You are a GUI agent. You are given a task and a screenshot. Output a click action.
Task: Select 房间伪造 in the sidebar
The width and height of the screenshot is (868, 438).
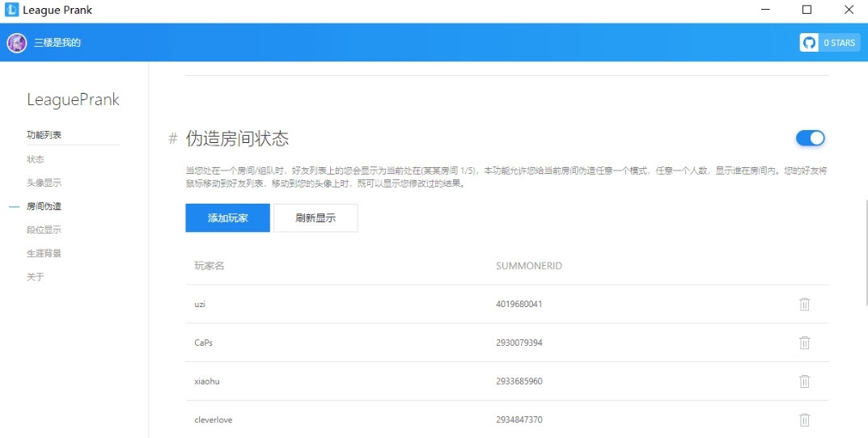coord(44,206)
